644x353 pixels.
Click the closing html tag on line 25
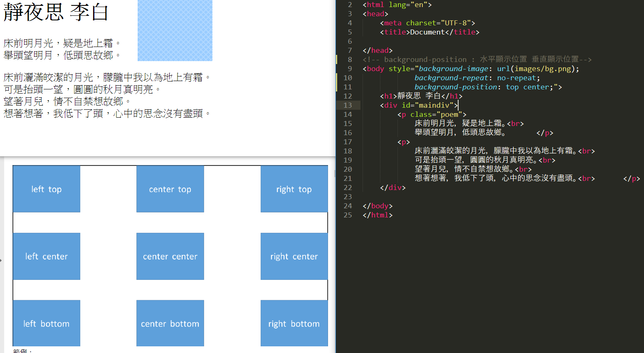[x=378, y=215]
